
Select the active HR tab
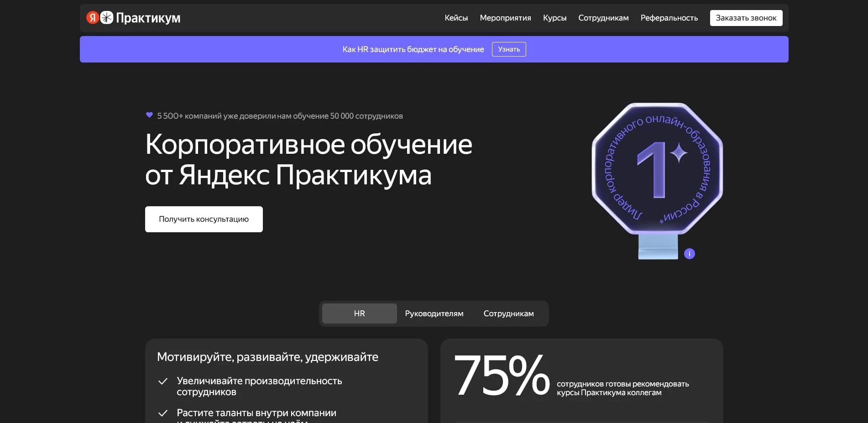(x=359, y=313)
